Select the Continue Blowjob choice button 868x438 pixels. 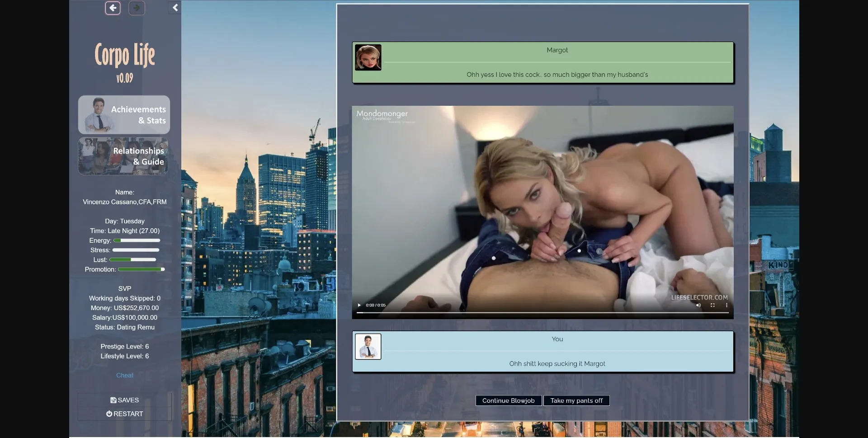508,400
